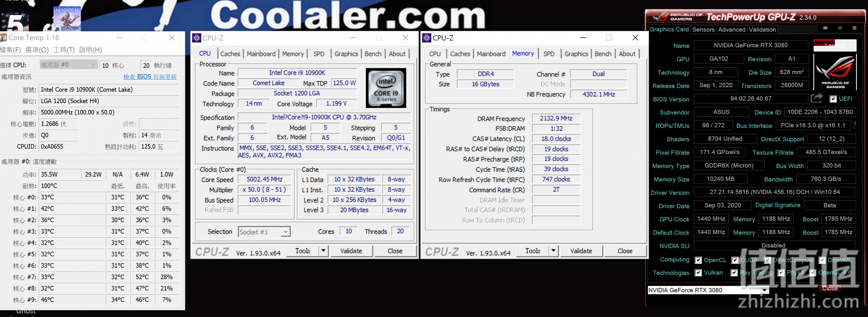This screenshot has height=317, width=868.
Task: Open CPU tab in the right CPU-Z window
Action: (435, 54)
